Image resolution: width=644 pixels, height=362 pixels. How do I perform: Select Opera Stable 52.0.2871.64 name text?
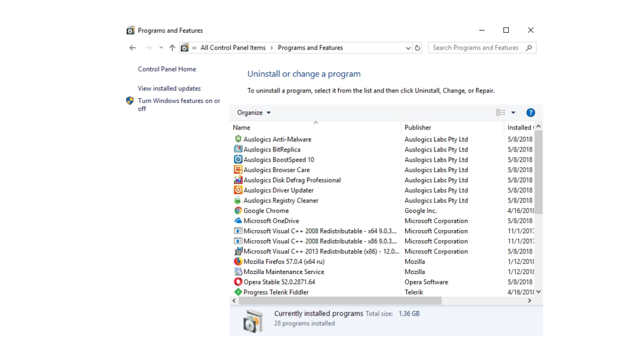click(x=279, y=282)
